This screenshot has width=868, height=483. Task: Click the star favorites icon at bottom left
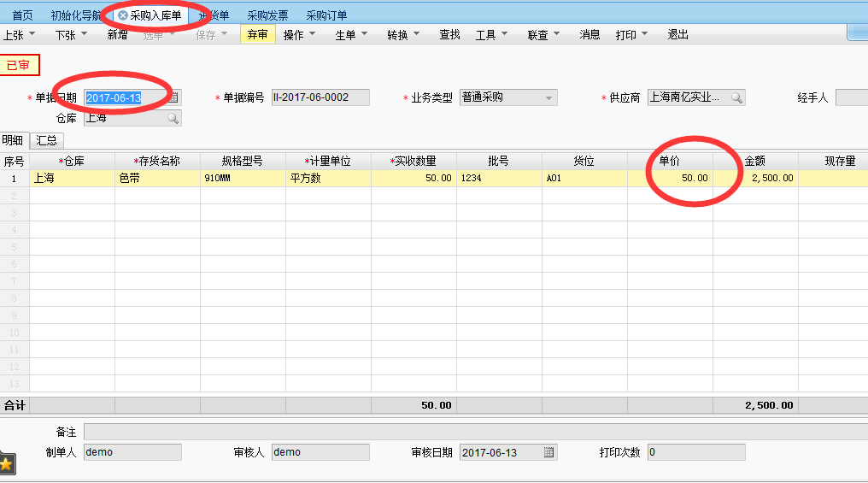click(x=7, y=464)
